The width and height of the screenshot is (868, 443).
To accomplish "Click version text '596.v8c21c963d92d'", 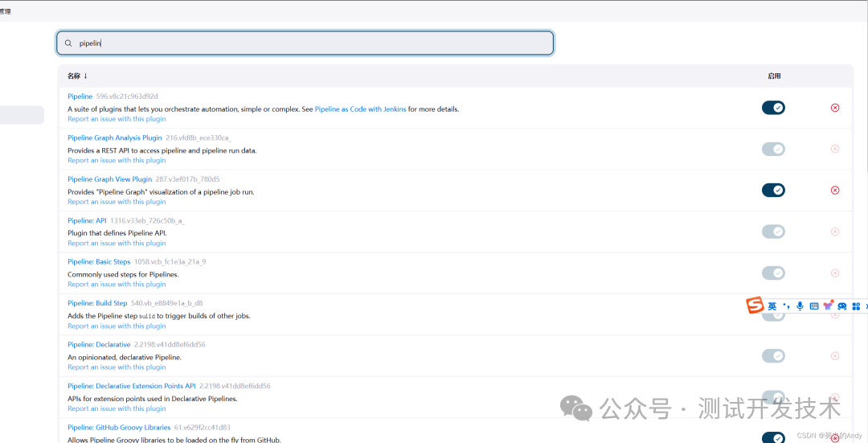I will [x=127, y=96].
